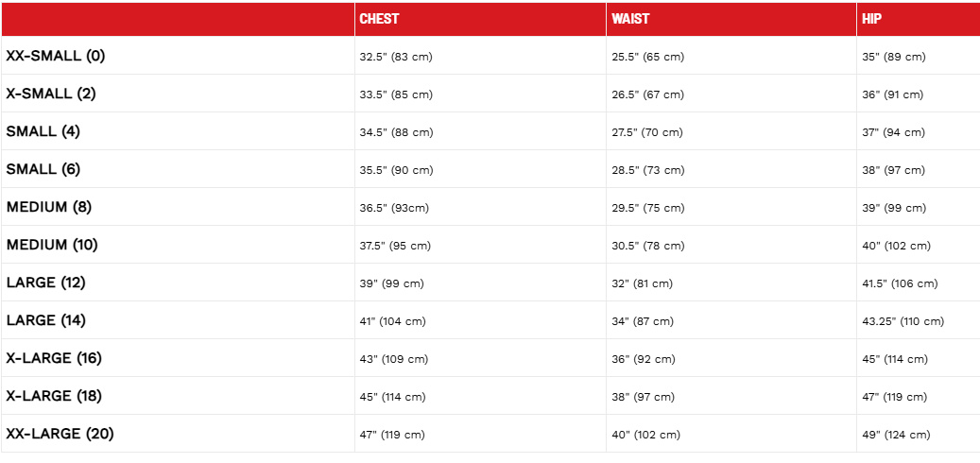Select the X-LARGE (16) size row label
This screenshot has width=980, height=463.
[x=54, y=358]
